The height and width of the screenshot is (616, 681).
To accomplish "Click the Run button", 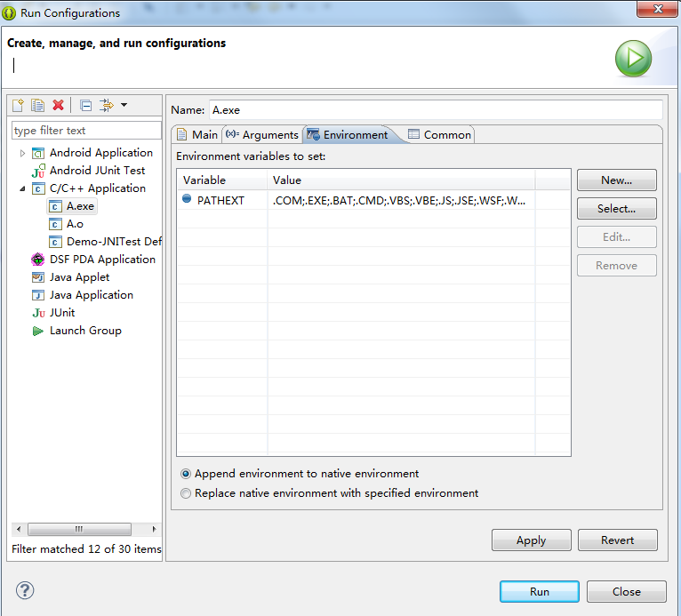I will click(540, 592).
